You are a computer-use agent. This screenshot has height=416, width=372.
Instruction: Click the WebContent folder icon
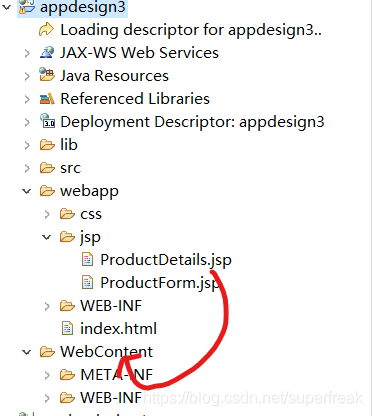(x=47, y=352)
